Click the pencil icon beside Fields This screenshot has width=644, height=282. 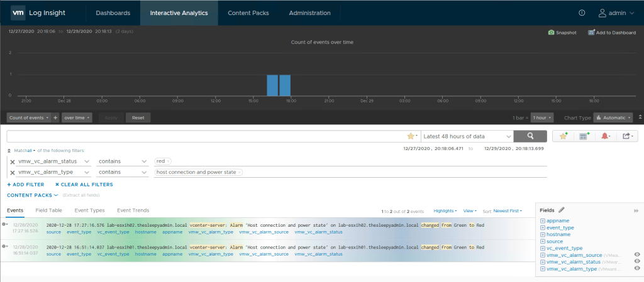pyautogui.click(x=562, y=210)
